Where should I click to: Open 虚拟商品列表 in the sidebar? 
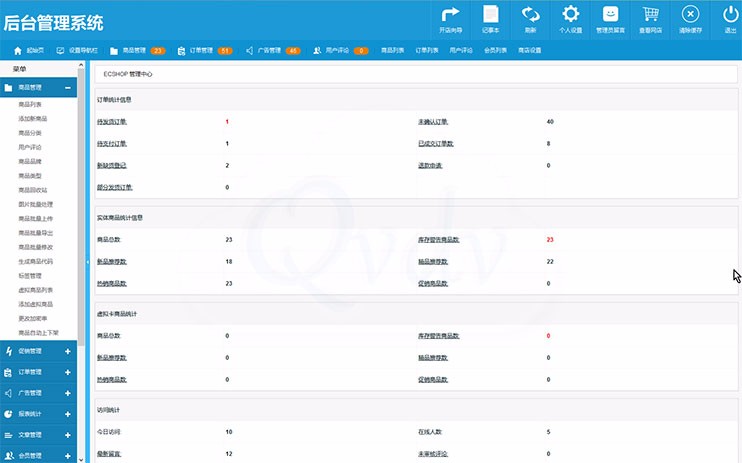pyautogui.click(x=35, y=290)
